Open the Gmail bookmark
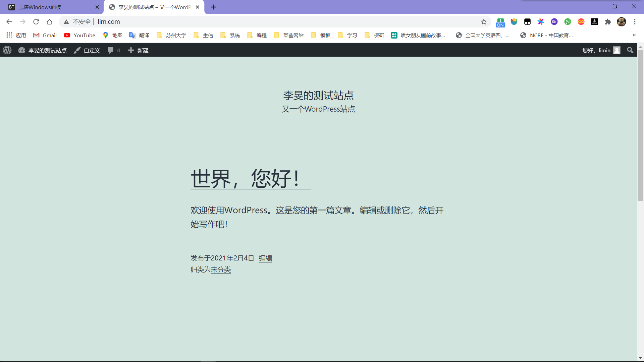Screen dimensions: 644x362 (45, 35)
